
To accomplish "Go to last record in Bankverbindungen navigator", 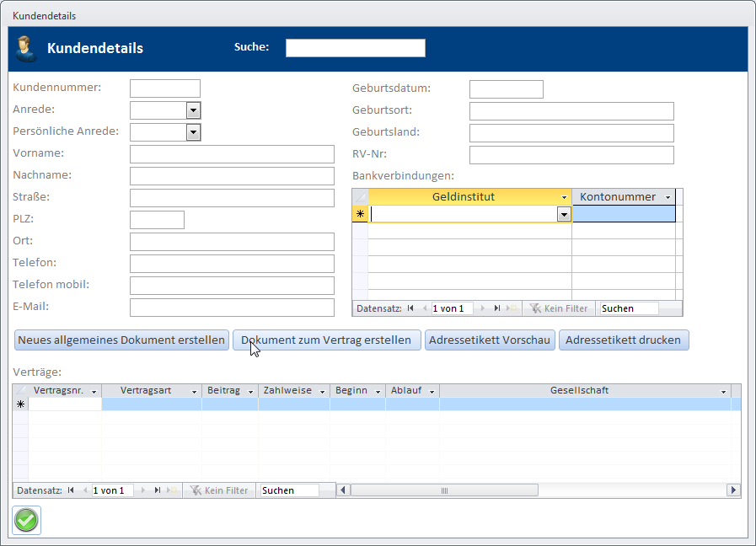I will click(496, 308).
